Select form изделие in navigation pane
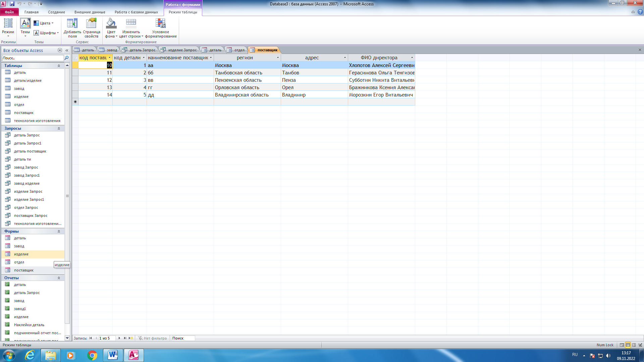The width and height of the screenshot is (644, 362). [x=33, y=254]
